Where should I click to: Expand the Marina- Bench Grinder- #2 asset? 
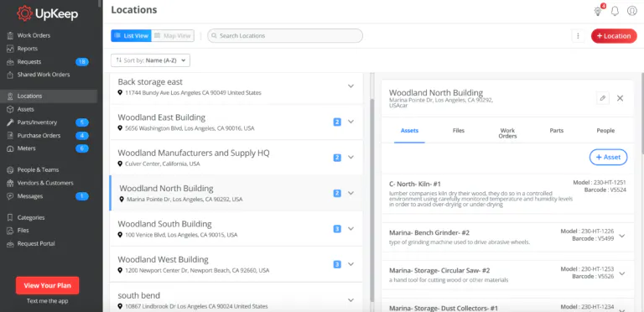[622, 236]
